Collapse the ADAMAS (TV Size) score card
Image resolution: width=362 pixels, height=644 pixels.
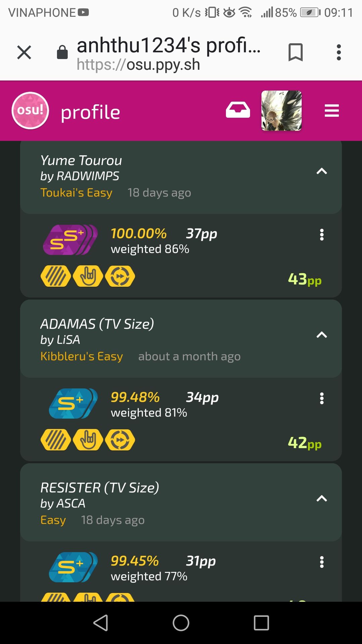(x=321, y=335)
